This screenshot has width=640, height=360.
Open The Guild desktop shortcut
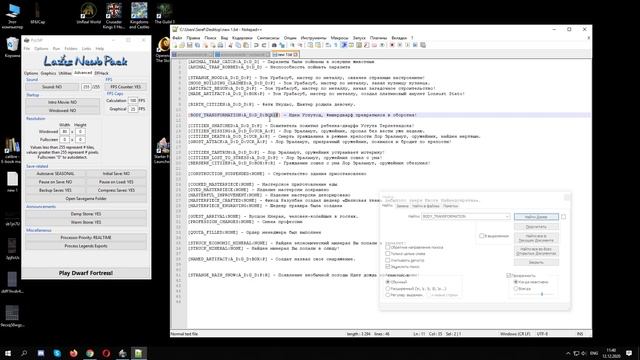coord(164,13)
